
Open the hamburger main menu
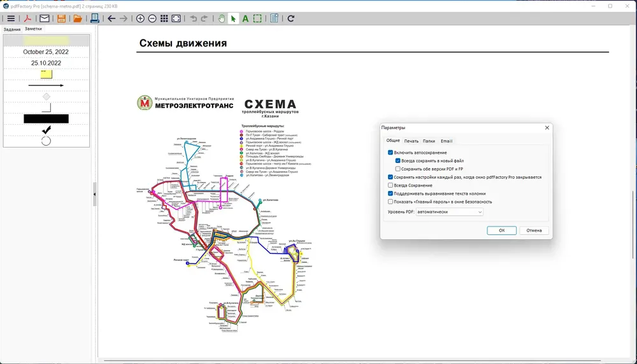tap(11, 18)
